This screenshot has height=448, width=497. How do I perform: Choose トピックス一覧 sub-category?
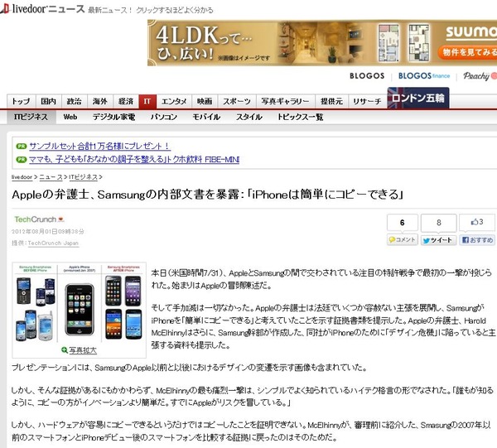click(x=300, y=117)
